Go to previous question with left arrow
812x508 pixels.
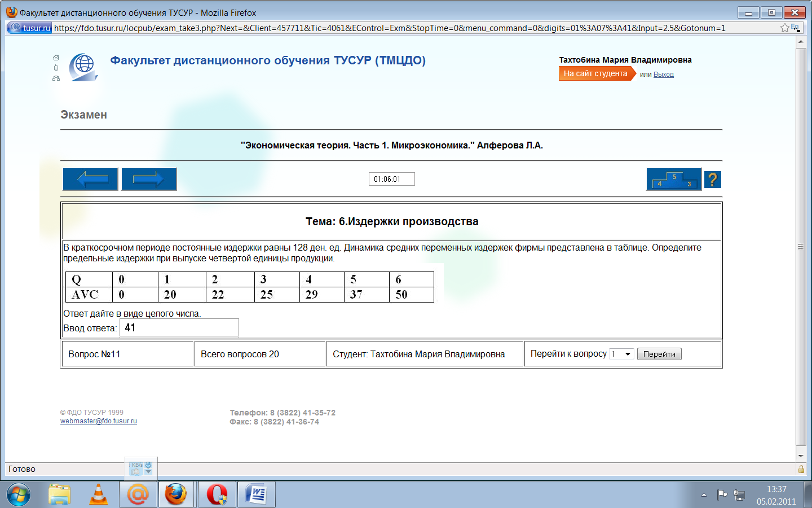[x=90, y=179]
